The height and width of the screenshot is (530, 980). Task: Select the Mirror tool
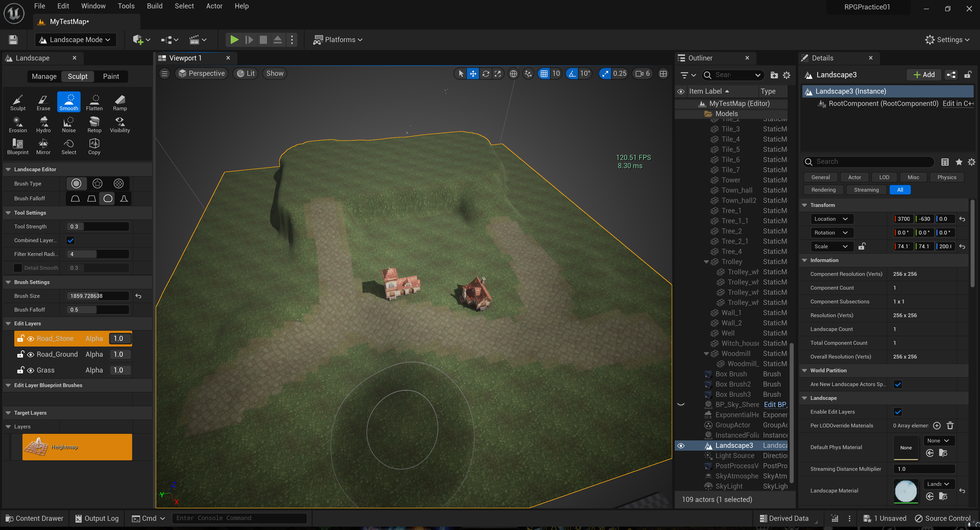pyautogui.click(x=43, y=146)
